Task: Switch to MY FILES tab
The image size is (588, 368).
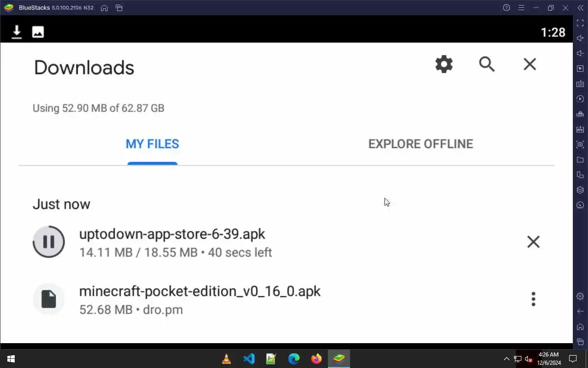Action: pyautogui.click(x=153, y=144)
